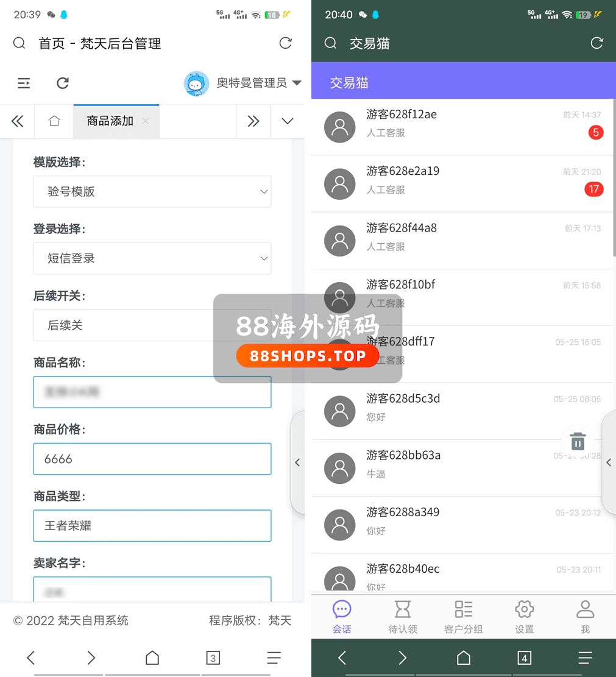Open the home tab icon
This screenshot has height=677, width=616.
54,121
